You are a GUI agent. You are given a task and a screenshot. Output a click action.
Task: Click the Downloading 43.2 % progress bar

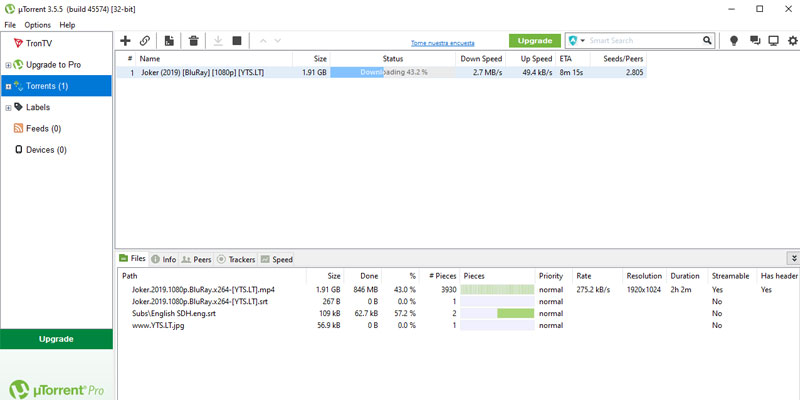tap(392, 72)
